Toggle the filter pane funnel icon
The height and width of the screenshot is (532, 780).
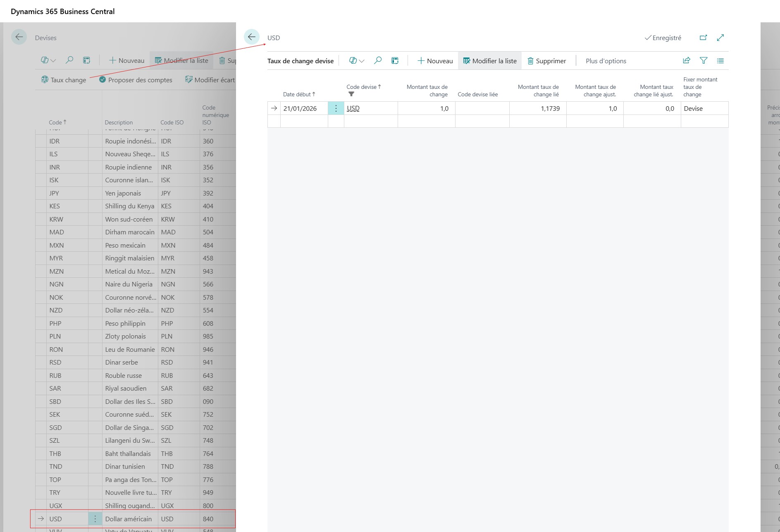(704, 61)
